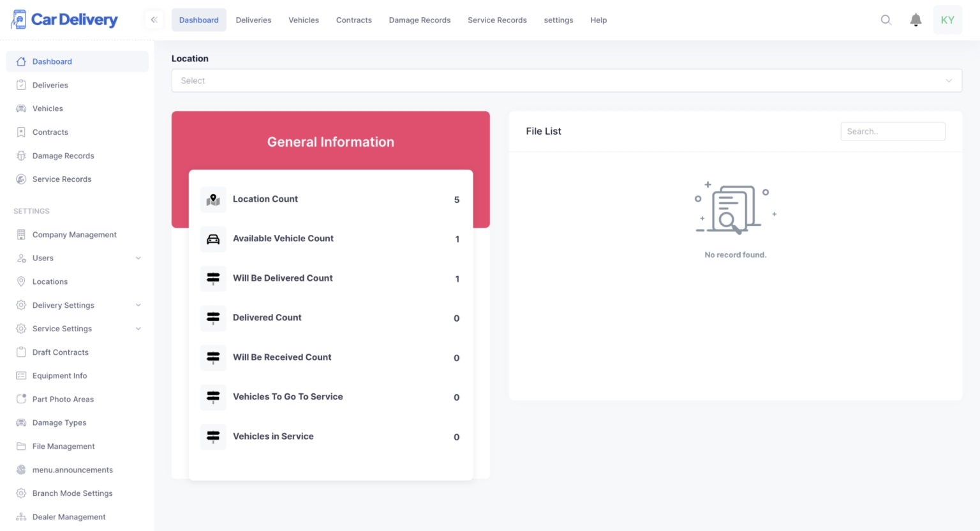Viewport: 980px width, 531px height.
Task: Click the Company Management building icon
Action: (x=21, y=235)
